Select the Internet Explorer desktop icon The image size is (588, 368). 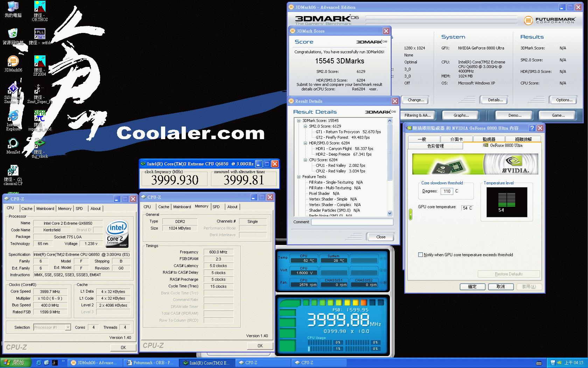coord(13,121)
